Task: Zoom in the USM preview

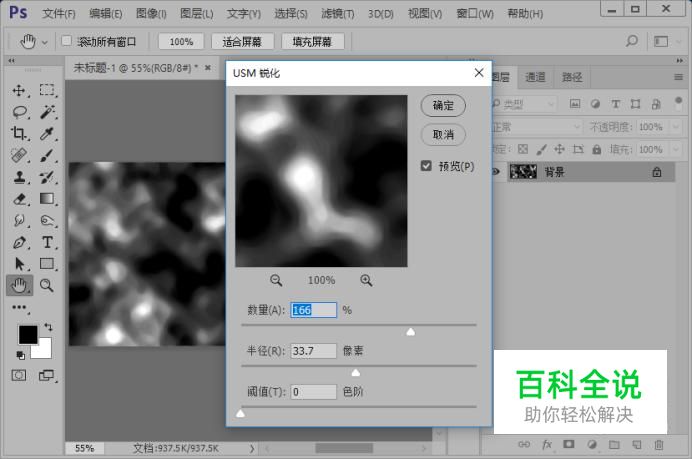Action: [366, 280]
